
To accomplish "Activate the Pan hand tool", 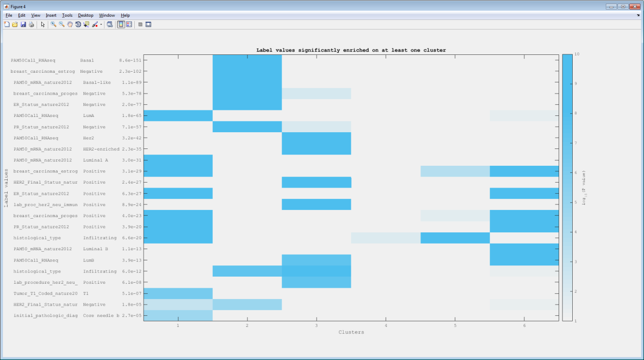I will point(70,24).
